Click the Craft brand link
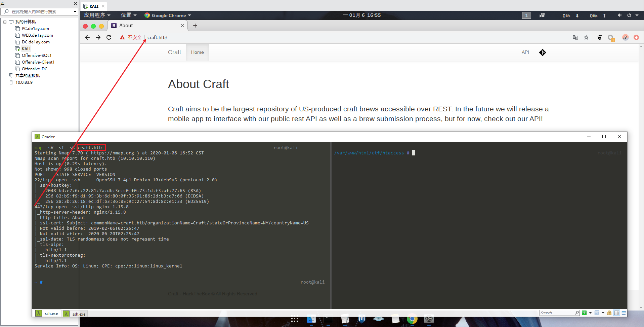The image size is (644, 327). (x=174, y=52)
